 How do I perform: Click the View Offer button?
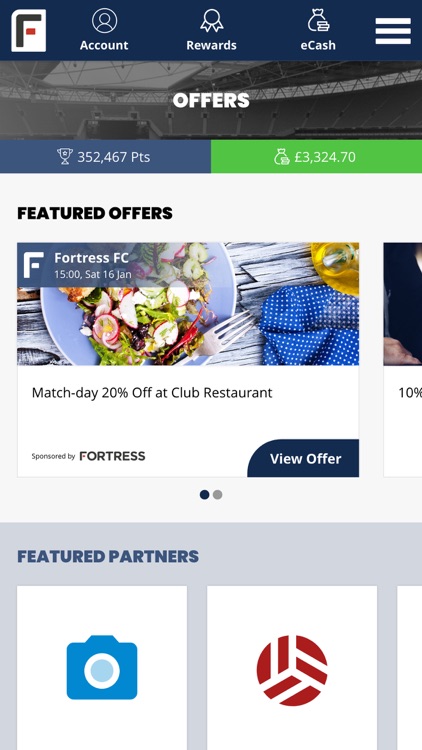303,458
